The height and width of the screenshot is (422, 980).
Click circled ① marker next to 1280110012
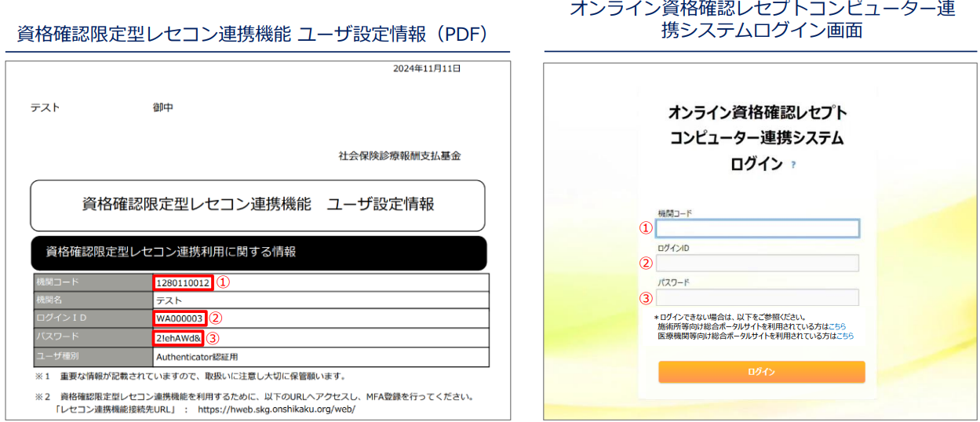[x=224, y=282]
